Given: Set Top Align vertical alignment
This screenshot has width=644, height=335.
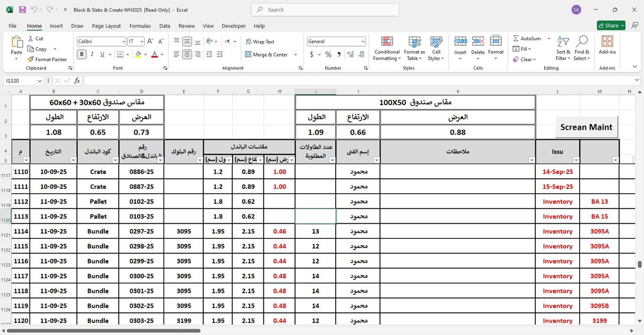Looking at the screenshot, I should point(177,40).
